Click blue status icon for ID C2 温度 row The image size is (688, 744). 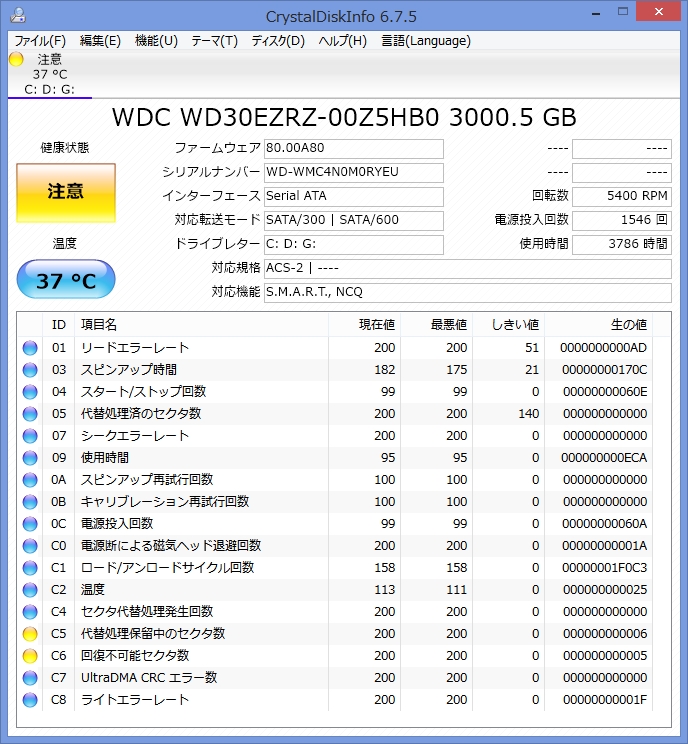click(x=30, y=590)
